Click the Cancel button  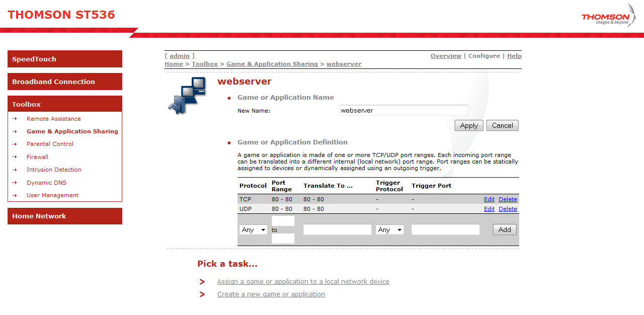click(503, 125)
